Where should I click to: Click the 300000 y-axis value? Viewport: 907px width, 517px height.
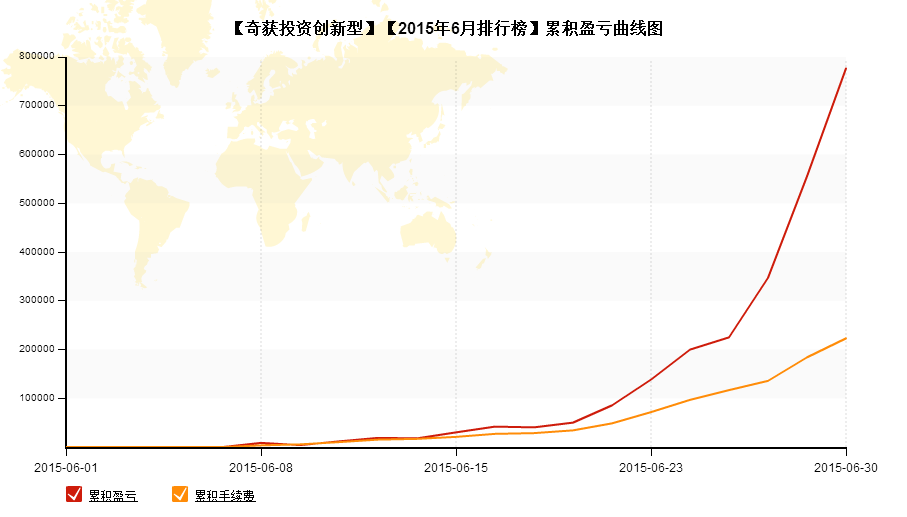[37, 300]
